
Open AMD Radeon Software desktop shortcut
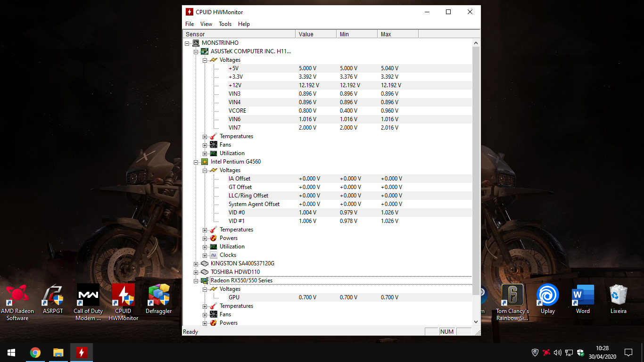[17, 302]
